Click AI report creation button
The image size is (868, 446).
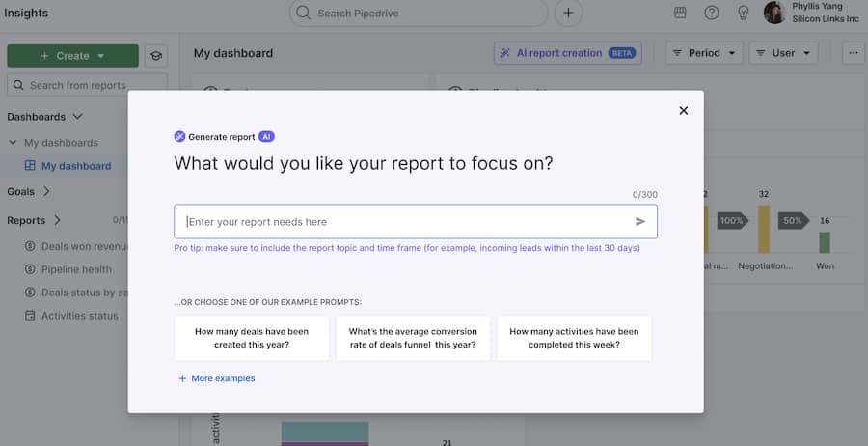click(567, 53)
